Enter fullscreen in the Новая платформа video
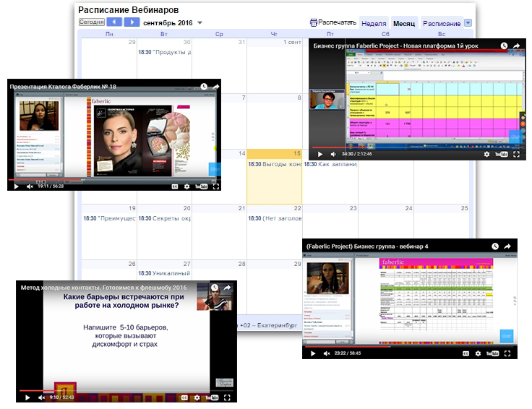 coord(516,154)
